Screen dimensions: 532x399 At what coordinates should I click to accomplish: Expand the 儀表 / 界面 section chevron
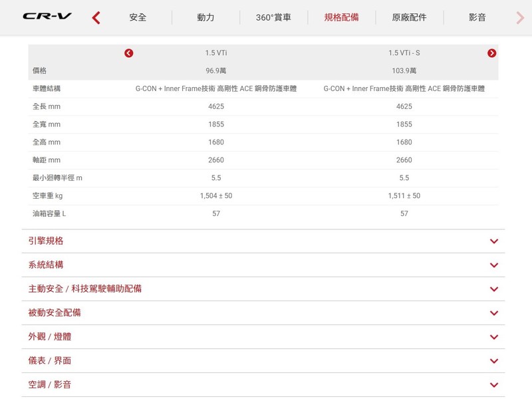[x=494, y=361]
